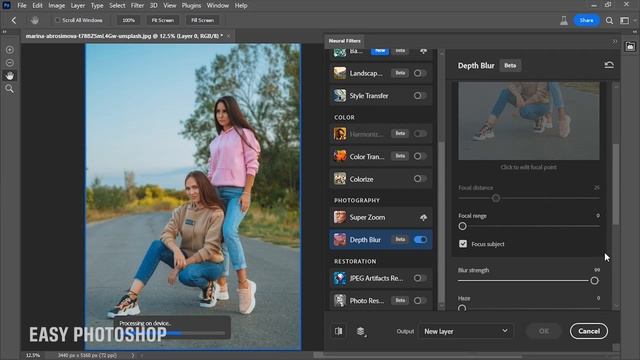Open the Plugins menu
The image size is (640, 360).
(x=191, y=5)
